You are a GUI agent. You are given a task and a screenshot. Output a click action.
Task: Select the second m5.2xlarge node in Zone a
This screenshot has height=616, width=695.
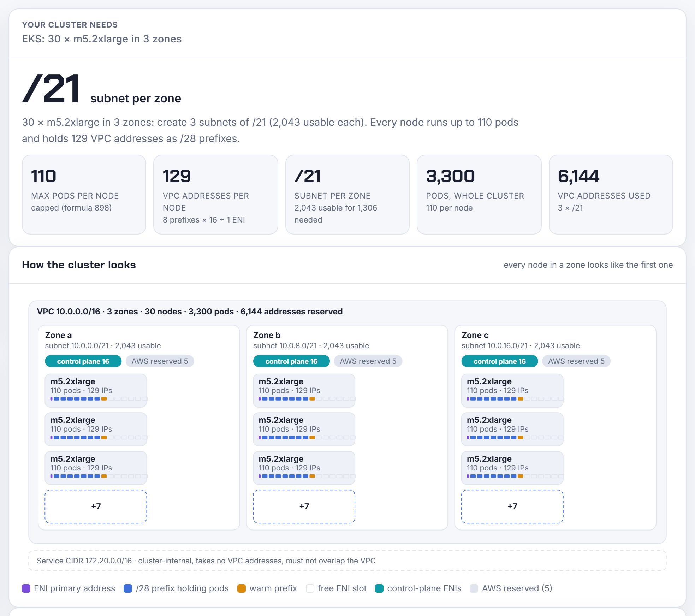pyautogui.click(x=96, y=429)
